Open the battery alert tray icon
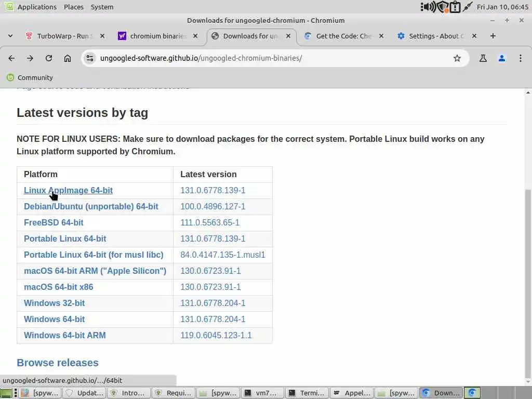The image size is (532, 399). [x=455, y=7]
